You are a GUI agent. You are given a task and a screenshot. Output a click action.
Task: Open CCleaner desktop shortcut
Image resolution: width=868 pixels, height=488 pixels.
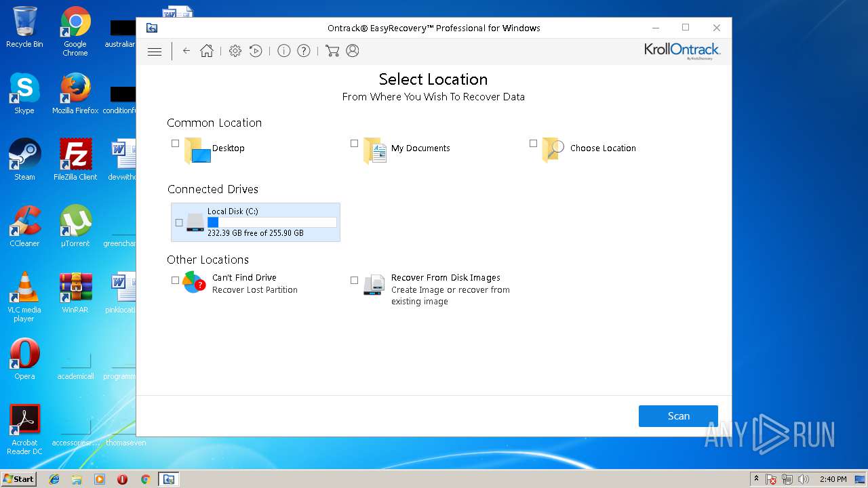(24, 226)
